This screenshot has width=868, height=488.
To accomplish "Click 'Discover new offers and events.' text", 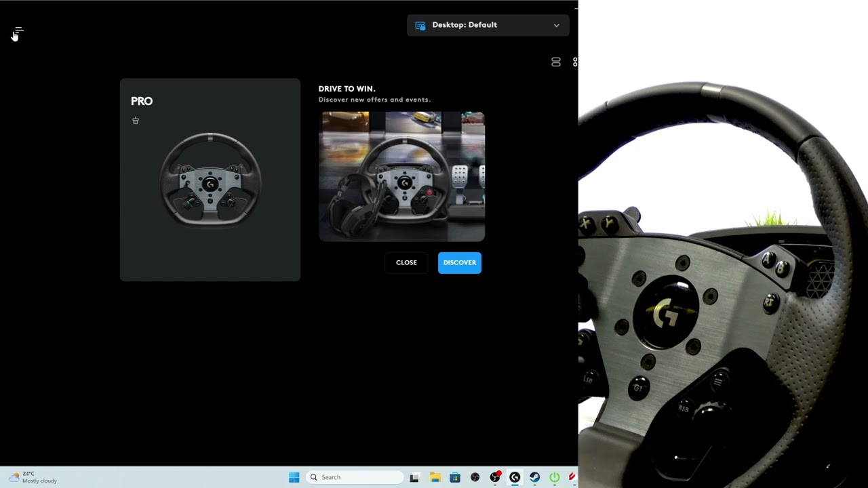I will click(374, 100).
